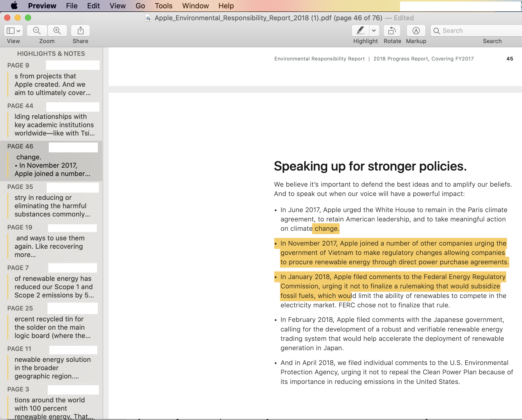522x420 pixels.
Task: Click the Rotate icon
Action: point(392,31)
